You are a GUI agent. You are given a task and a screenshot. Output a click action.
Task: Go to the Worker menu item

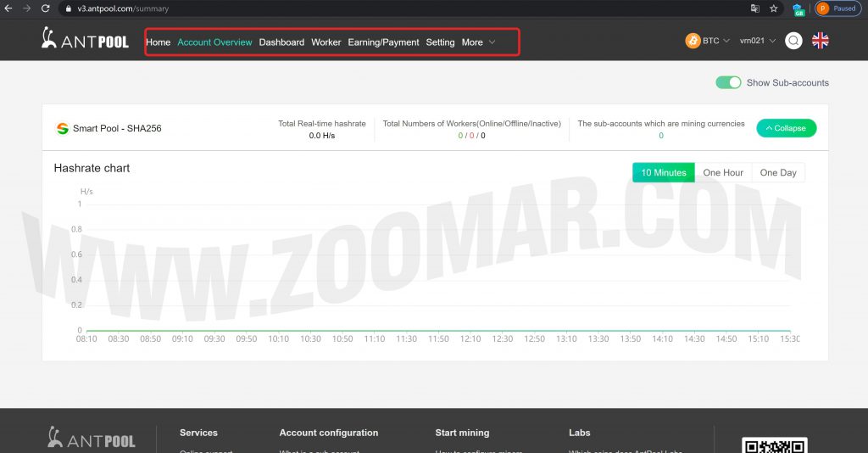[x=326, y=42]
